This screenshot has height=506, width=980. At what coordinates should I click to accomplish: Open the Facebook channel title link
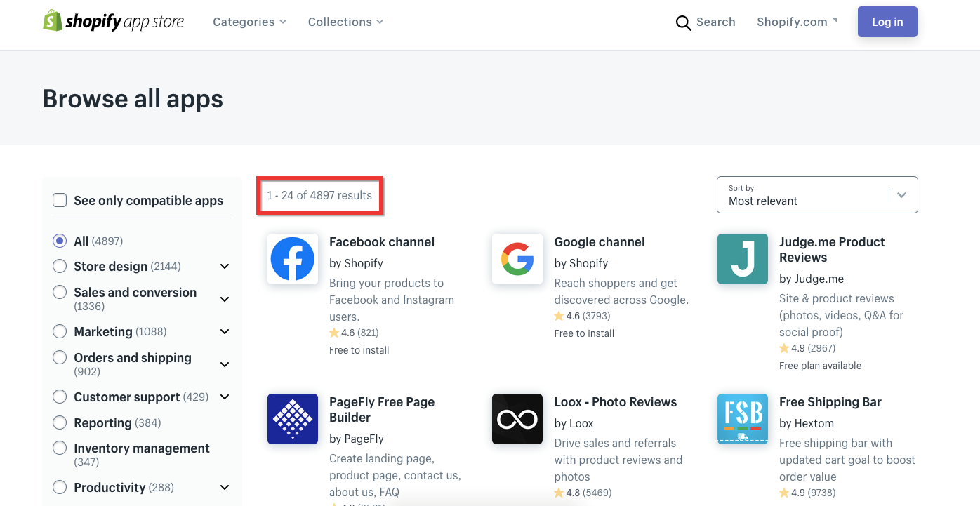coord(382,242)
